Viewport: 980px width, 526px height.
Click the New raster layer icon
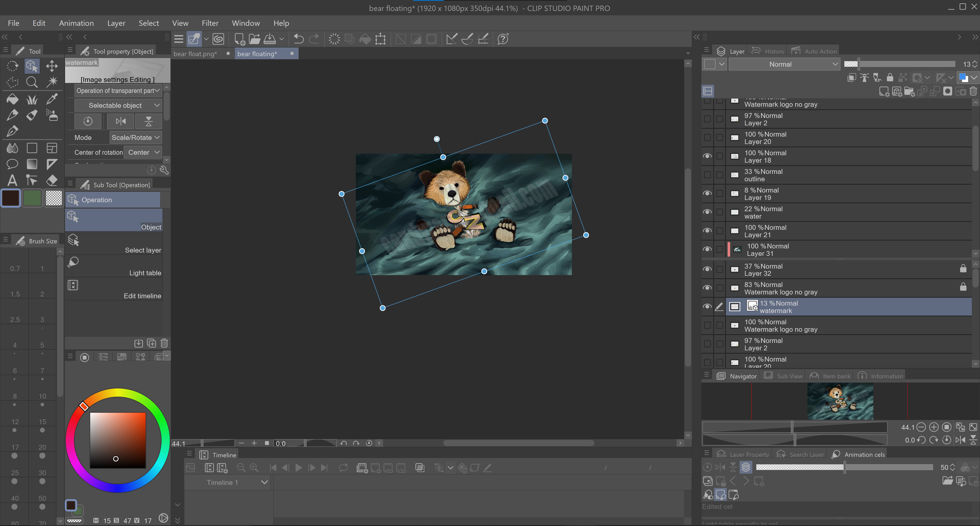click(x=884, y=91)
